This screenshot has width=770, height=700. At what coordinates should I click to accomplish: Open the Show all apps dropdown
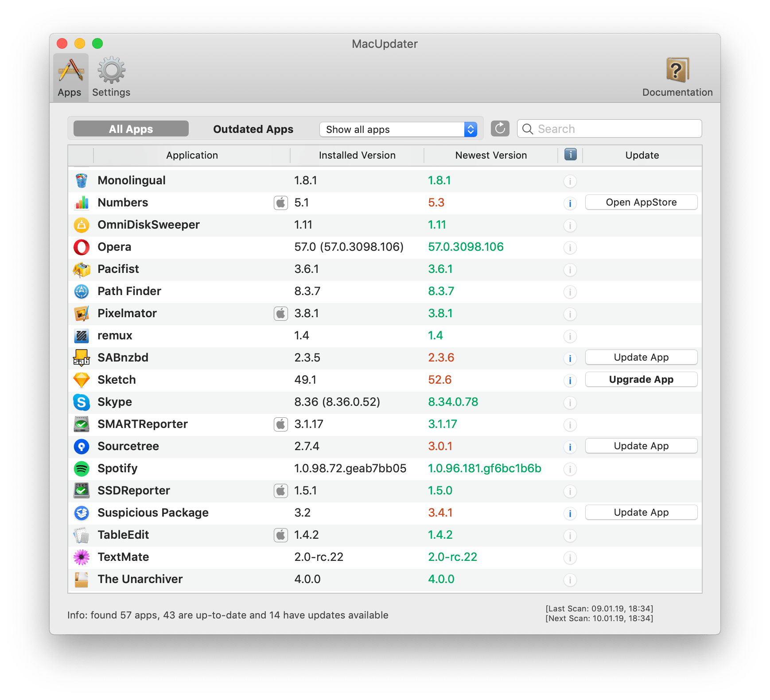[398, 129]
